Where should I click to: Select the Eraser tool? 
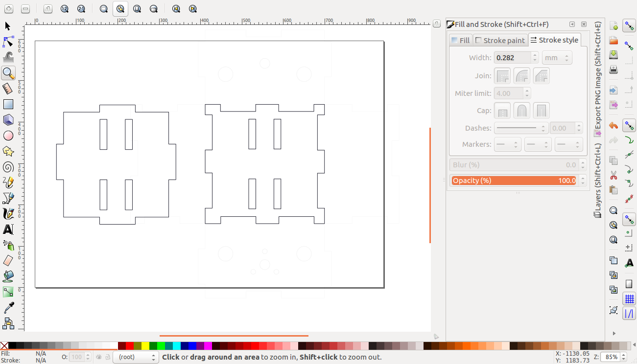[x=8, y=261]
